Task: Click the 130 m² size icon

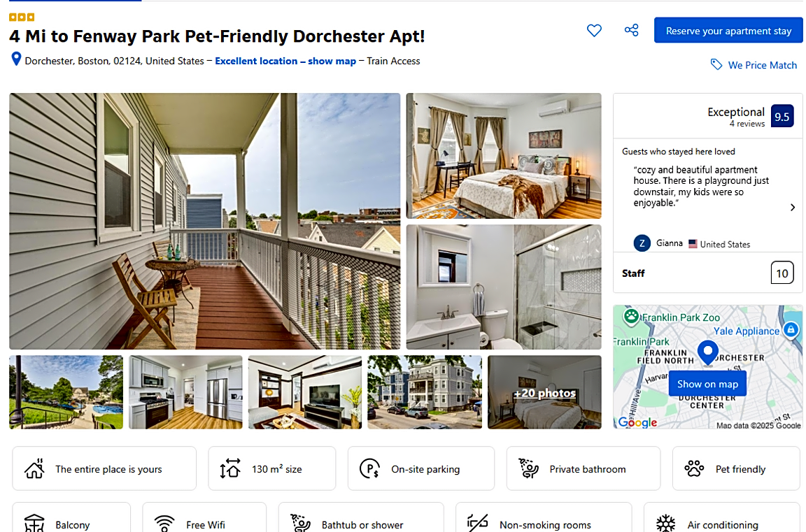Action: pos(230,468)
